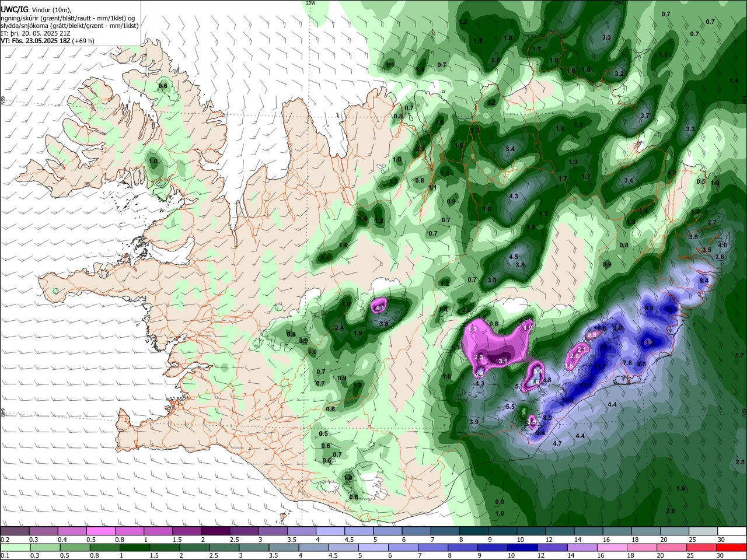747x560 pixels.
Task: Click the 2.4 value west of the glacier
Action: pos(339,328)
